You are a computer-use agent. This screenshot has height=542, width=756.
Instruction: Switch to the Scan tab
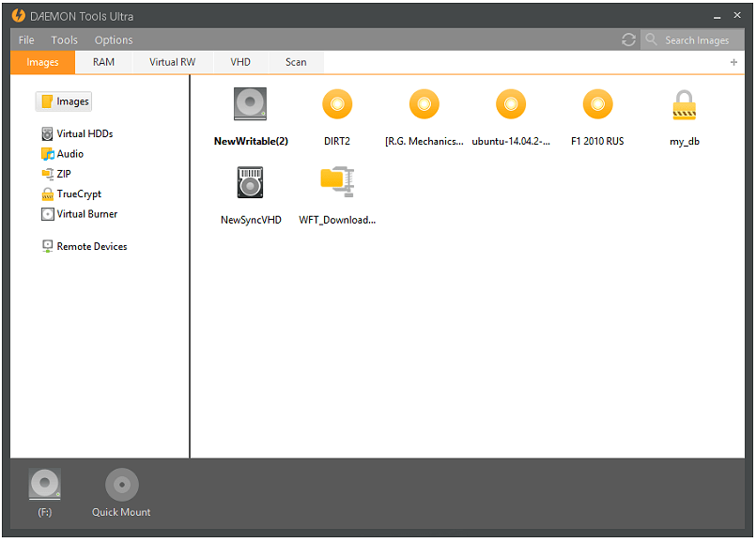click(296, 62)
